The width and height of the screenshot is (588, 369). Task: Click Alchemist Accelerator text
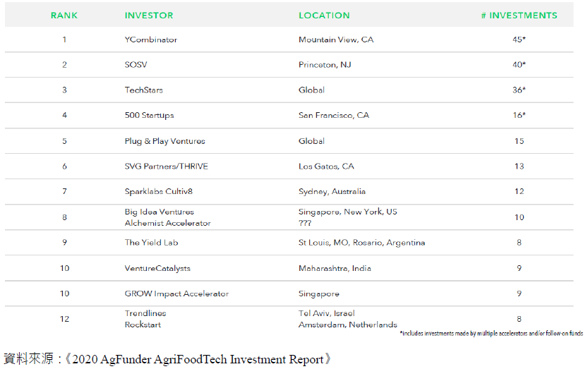(x=167, y=223)
